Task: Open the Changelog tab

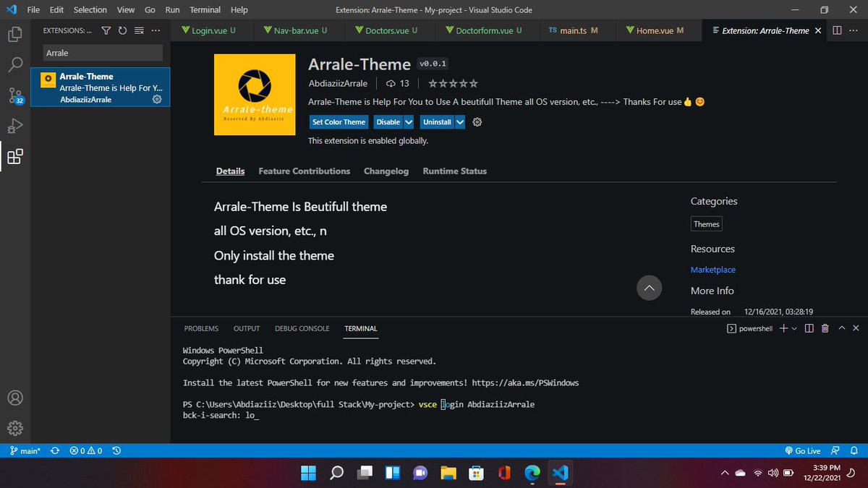Action: (386, 171)
